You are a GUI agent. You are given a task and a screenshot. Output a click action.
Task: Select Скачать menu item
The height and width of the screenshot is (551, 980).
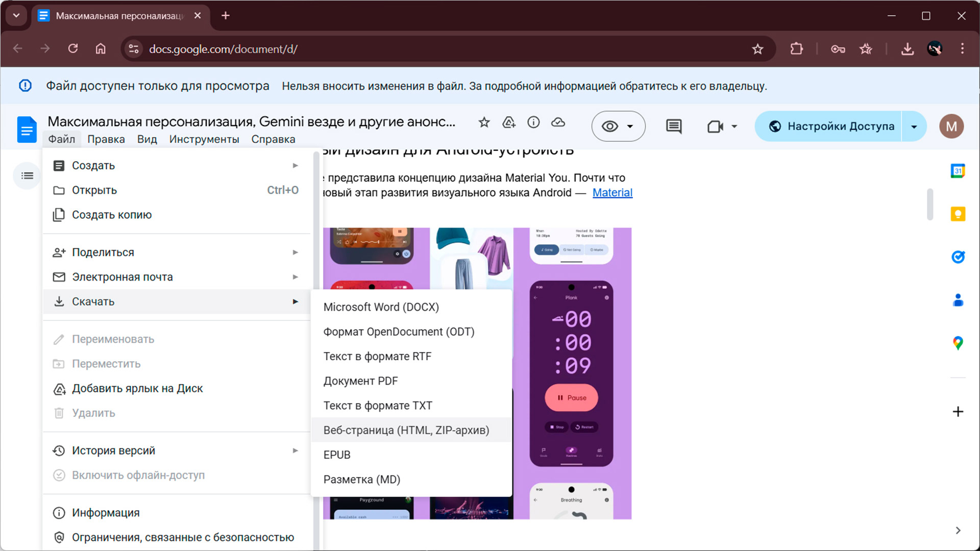point(177,302)
